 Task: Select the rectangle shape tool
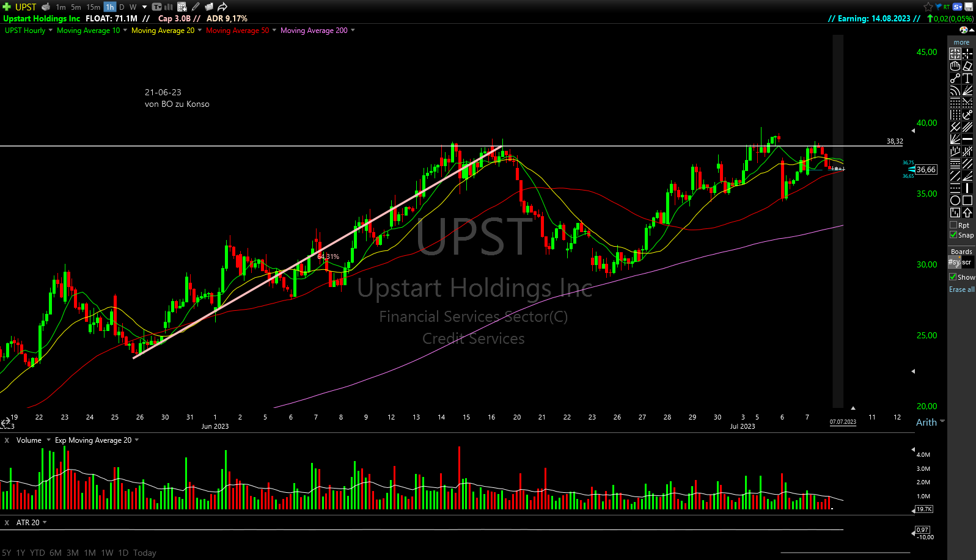click(x=967, y=200)
